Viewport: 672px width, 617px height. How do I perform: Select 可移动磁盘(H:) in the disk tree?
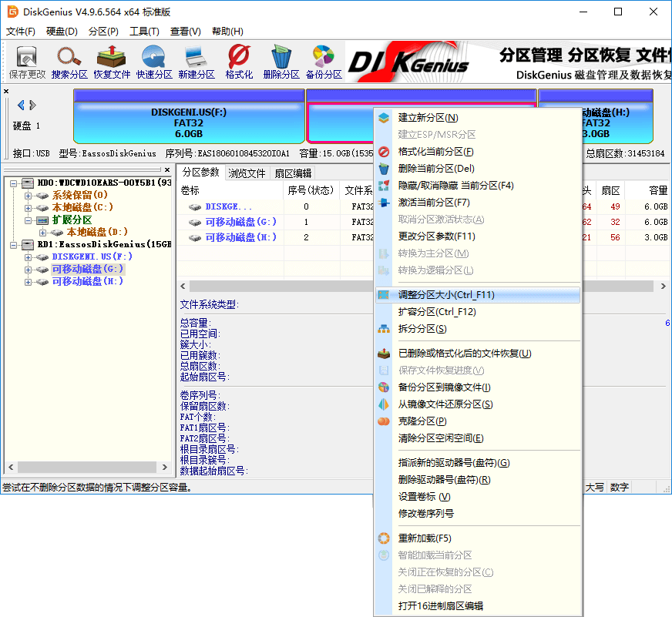(x=87, y=282)
